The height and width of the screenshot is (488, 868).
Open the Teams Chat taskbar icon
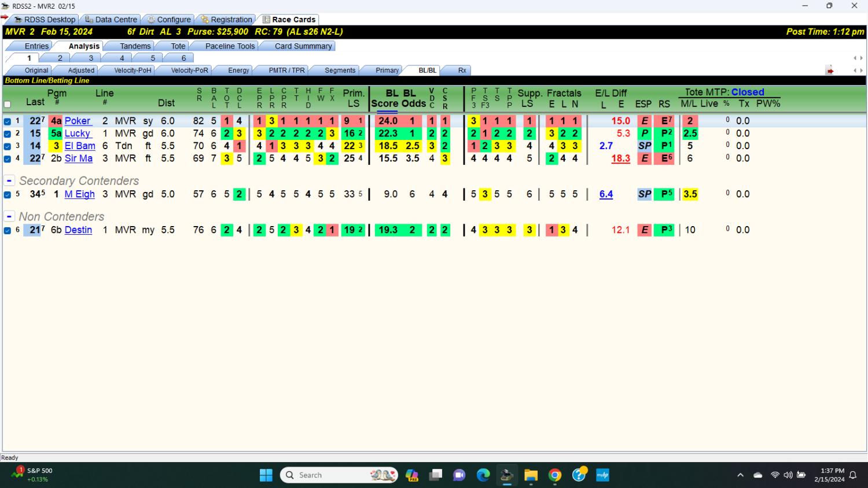pyautogui.click(x=459, y=475)
